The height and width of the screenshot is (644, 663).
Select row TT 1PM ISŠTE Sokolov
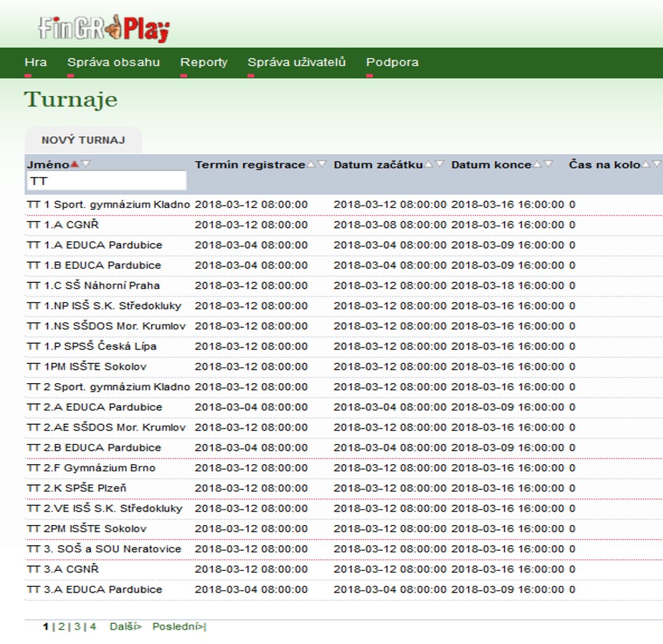343,367
